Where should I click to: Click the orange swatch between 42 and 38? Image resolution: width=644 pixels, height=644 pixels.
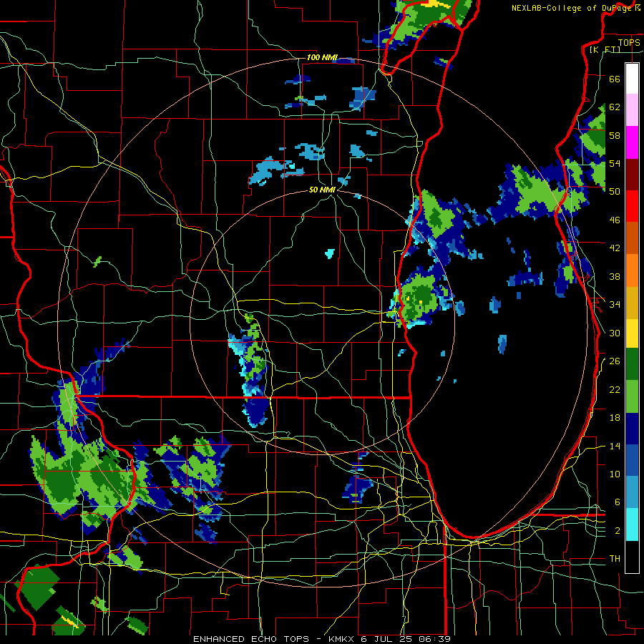(x=632, y=270)
